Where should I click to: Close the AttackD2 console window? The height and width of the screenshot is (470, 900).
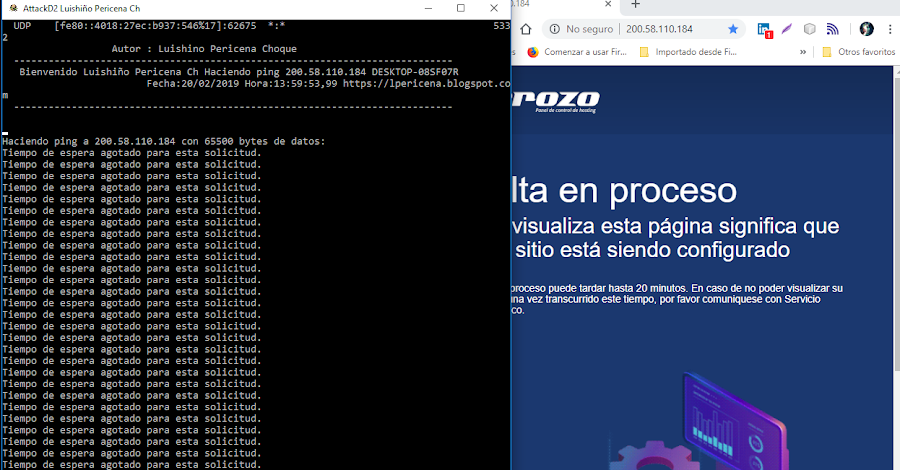494,8
